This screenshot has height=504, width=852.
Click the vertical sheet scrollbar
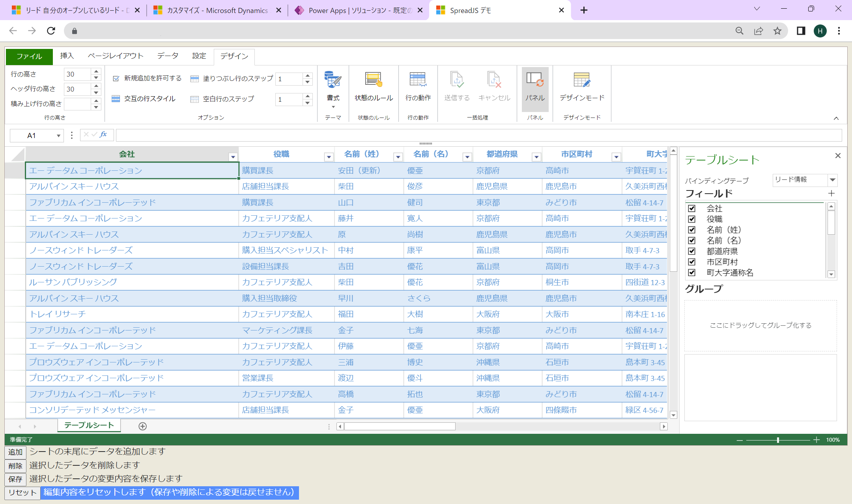pos(674,213)
